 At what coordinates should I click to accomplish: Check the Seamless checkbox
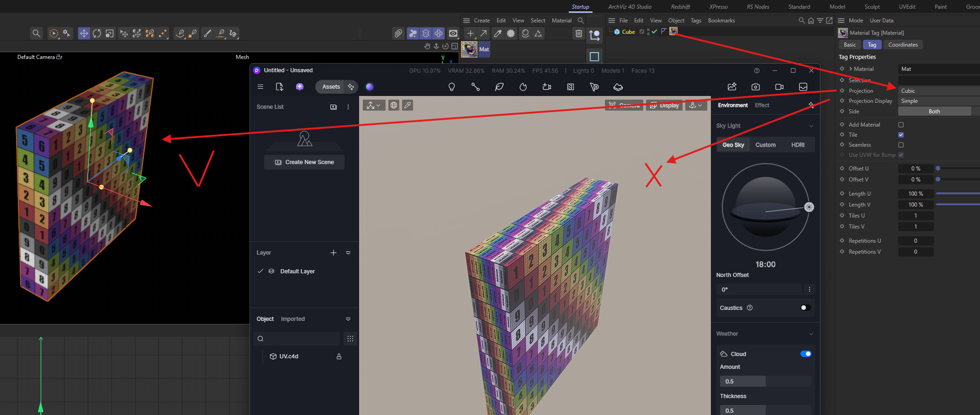pos(901,145)
